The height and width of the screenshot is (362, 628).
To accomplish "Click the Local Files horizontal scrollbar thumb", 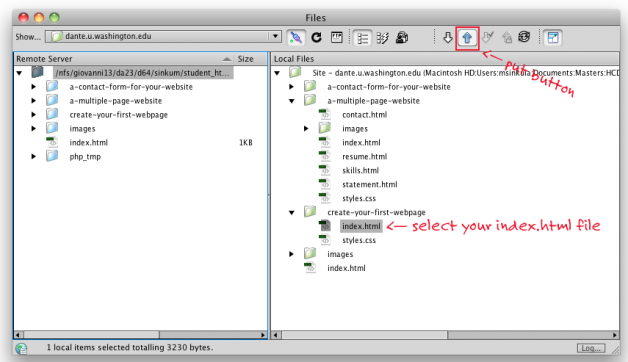I will pyautogui.click(x=364, y=334).
